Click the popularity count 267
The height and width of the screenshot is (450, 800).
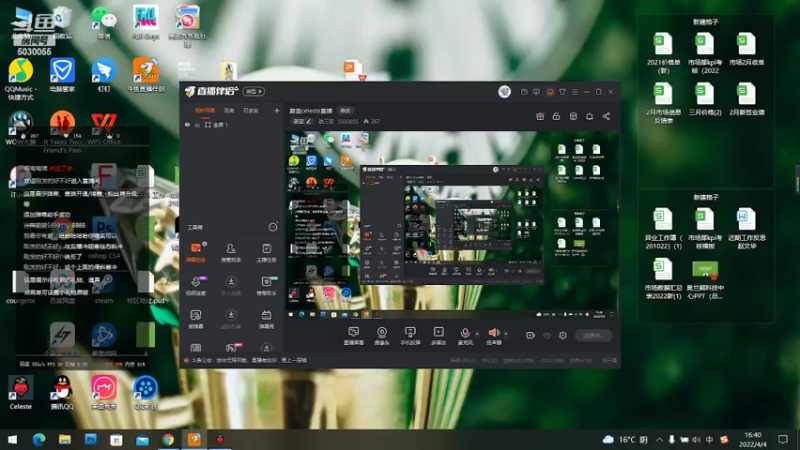pos(371,121)
